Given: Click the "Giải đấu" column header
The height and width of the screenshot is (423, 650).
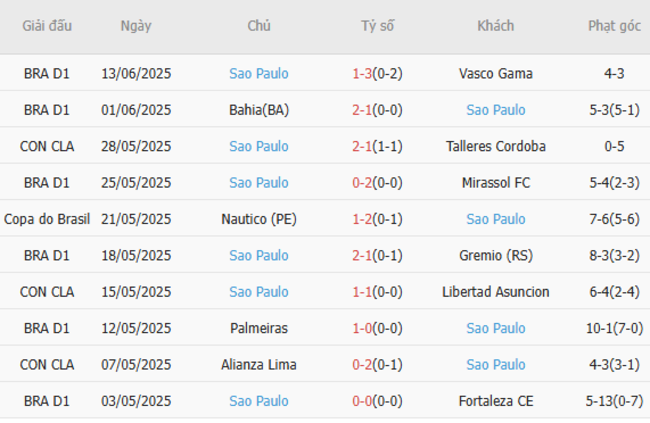Looking at the screenshot, I should [46, 26].
